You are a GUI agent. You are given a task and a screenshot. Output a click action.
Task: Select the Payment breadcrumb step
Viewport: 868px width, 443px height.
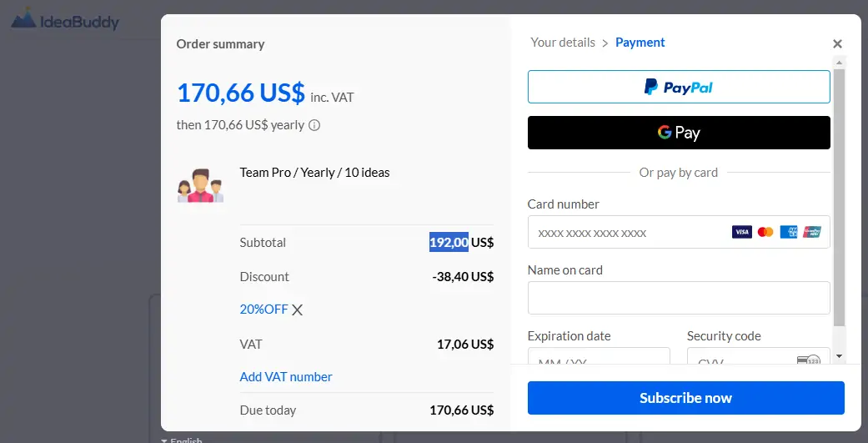pos(640,43)
